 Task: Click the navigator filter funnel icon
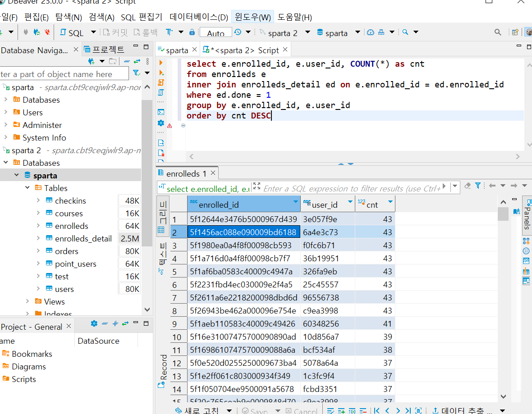click(137, 73)
